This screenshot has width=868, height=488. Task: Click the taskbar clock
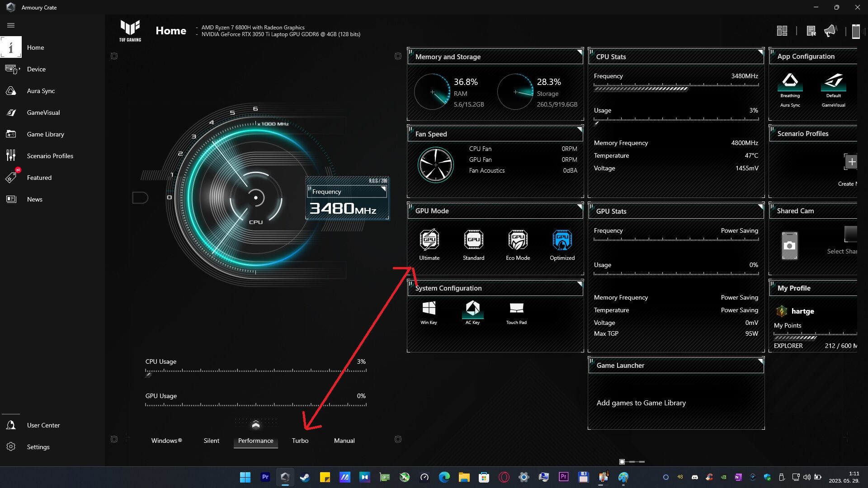(x=844, y=477)
